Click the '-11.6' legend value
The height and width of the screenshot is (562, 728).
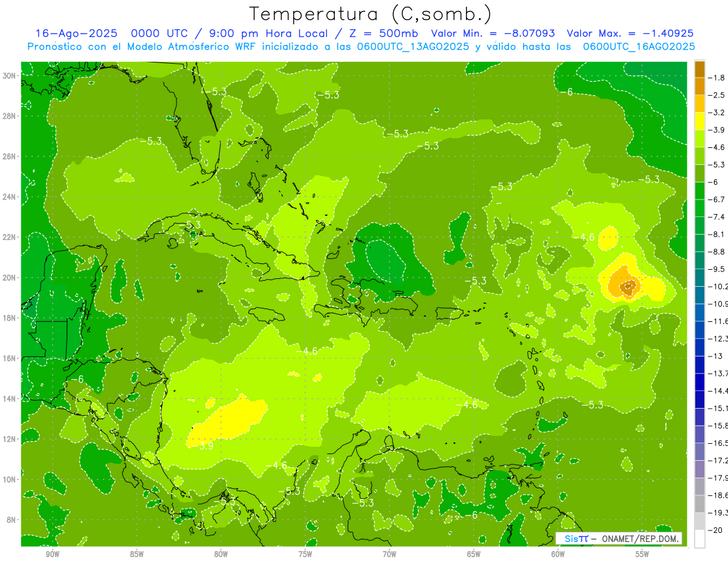pos(718,321)
